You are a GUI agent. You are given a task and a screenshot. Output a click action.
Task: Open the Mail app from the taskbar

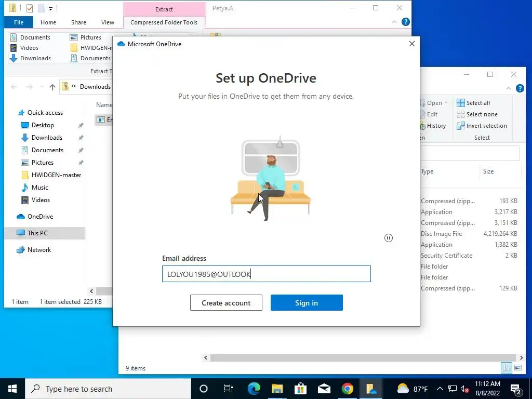coord(324,389)
